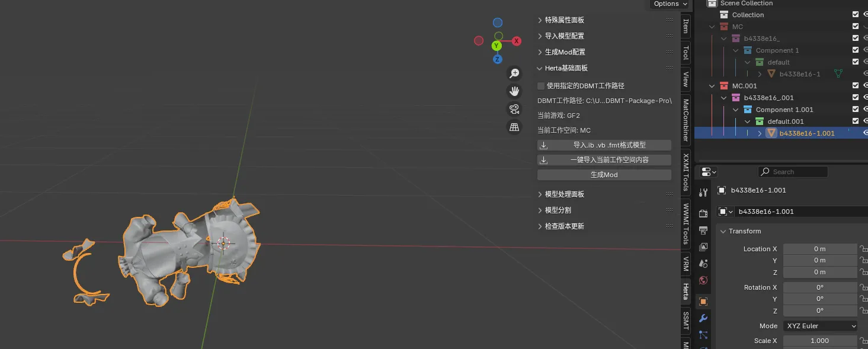Click the 生成Mod button
The height and width of the screenshot is (349, 868).
coord(604,175)
